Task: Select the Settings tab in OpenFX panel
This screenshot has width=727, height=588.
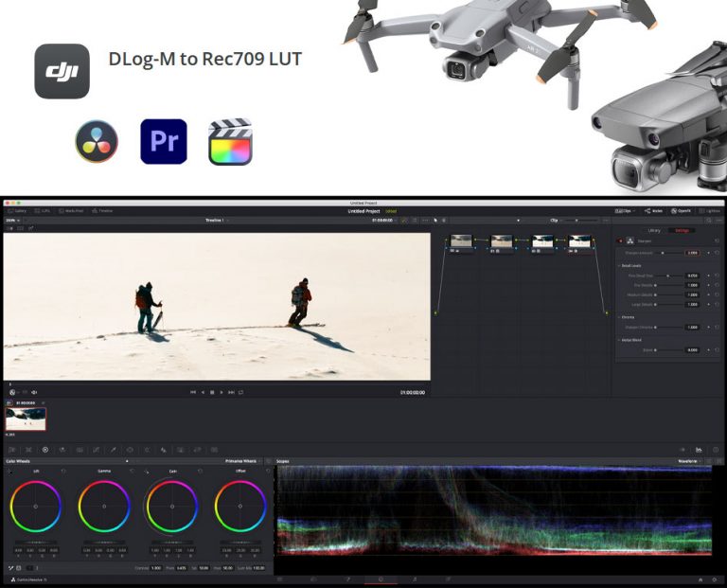Action: (682, 230)
